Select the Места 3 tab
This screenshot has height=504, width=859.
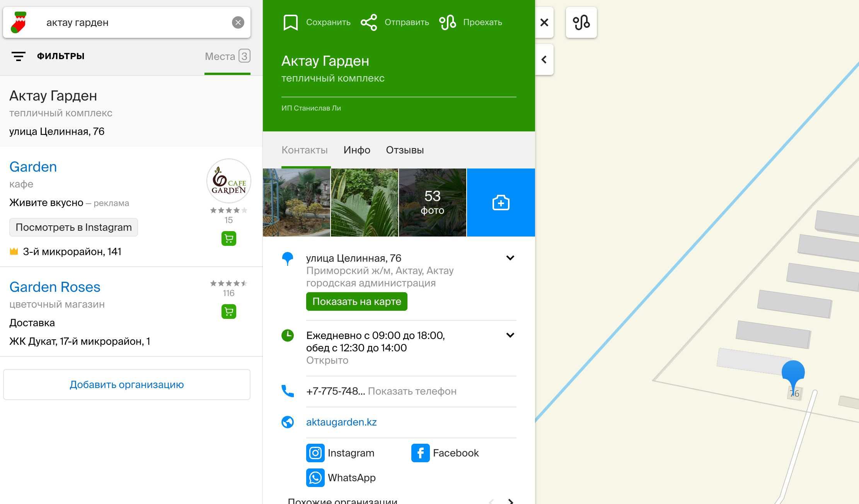pos(228,56)
